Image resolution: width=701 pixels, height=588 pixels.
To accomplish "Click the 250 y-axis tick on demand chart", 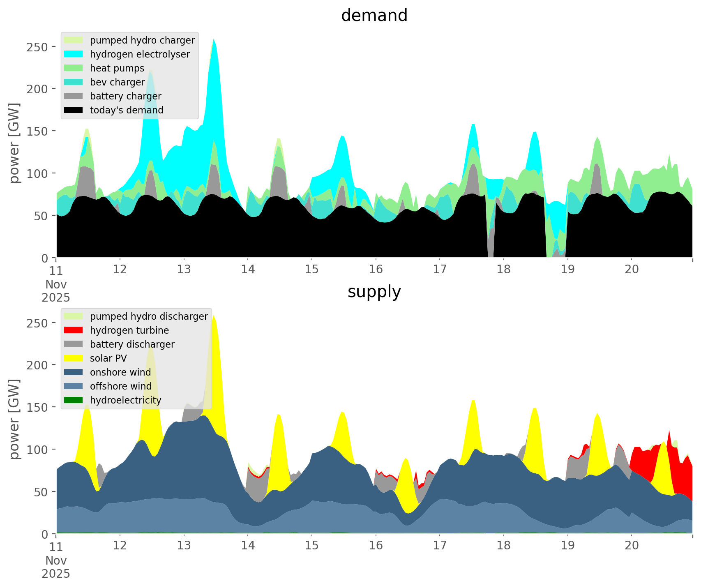I will 37,47.
